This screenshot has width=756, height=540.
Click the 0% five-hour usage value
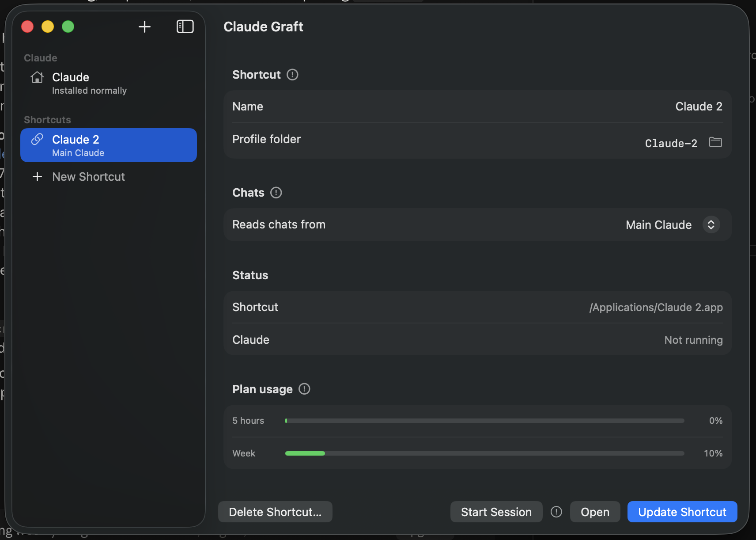716,421
